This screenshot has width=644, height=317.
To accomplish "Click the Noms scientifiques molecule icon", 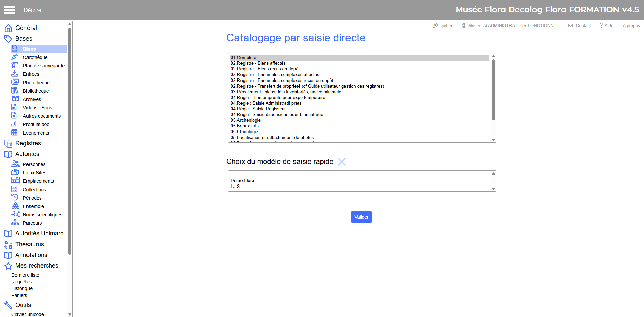I will point(15,214).
